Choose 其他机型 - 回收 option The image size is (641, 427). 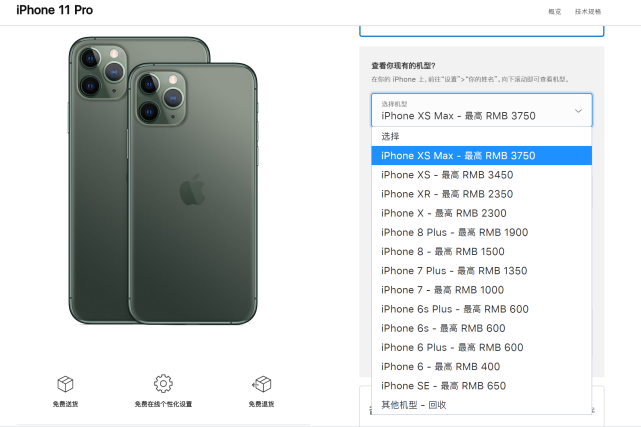(482, 405)
